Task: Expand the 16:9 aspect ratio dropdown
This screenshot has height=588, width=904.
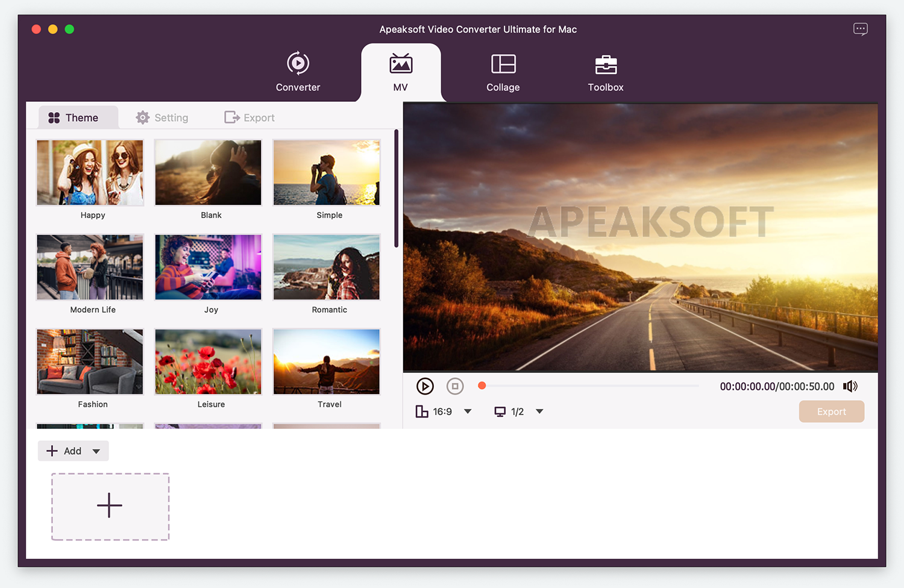Action: click(x=468, y=411)
